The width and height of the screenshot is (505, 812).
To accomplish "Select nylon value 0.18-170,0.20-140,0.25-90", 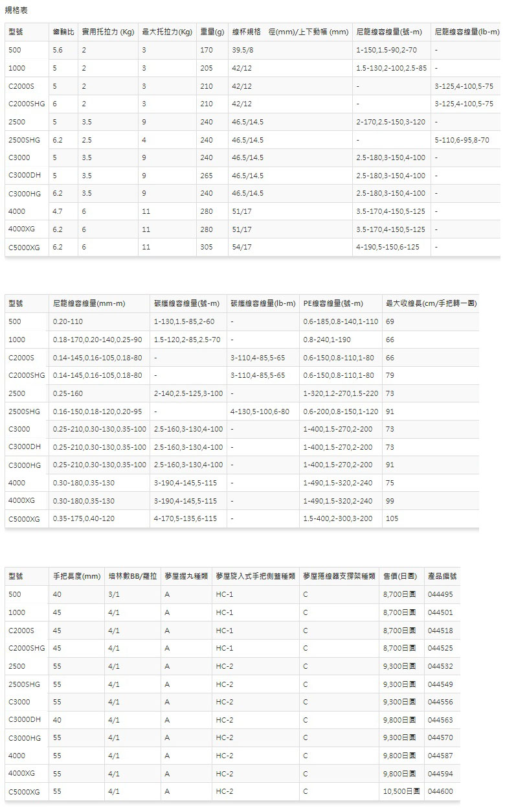I will [x=98, y=340].
